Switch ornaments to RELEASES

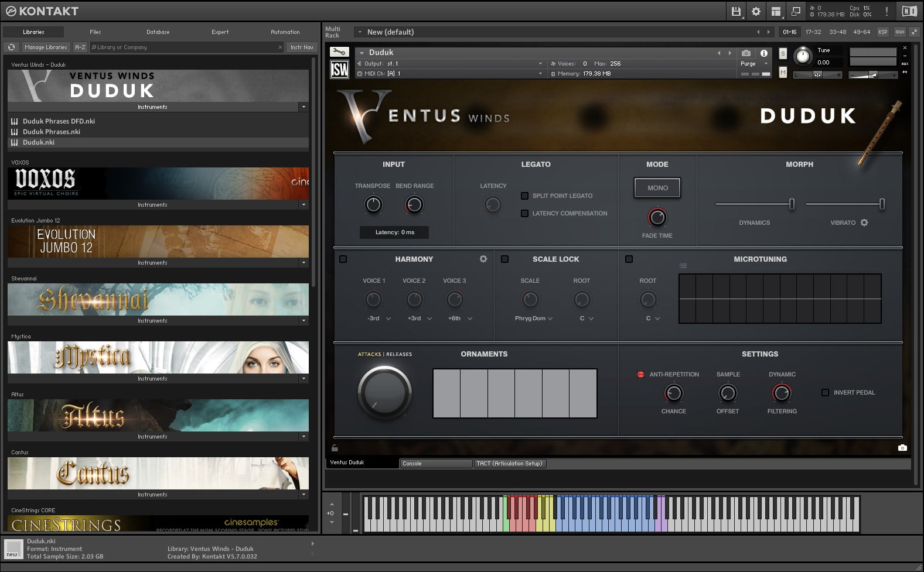pyautogui.click(x=399, y=354)
